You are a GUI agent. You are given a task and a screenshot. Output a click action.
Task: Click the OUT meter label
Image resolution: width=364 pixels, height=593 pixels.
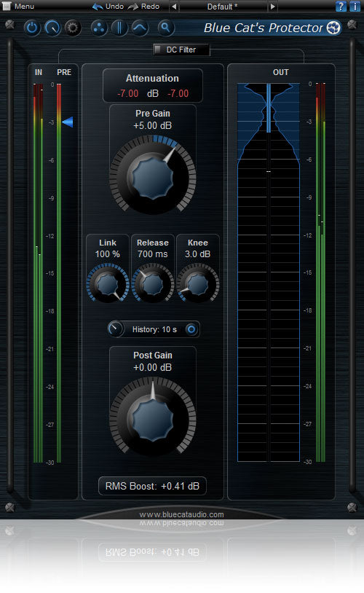pyautogui.click(x=280, y=72)
